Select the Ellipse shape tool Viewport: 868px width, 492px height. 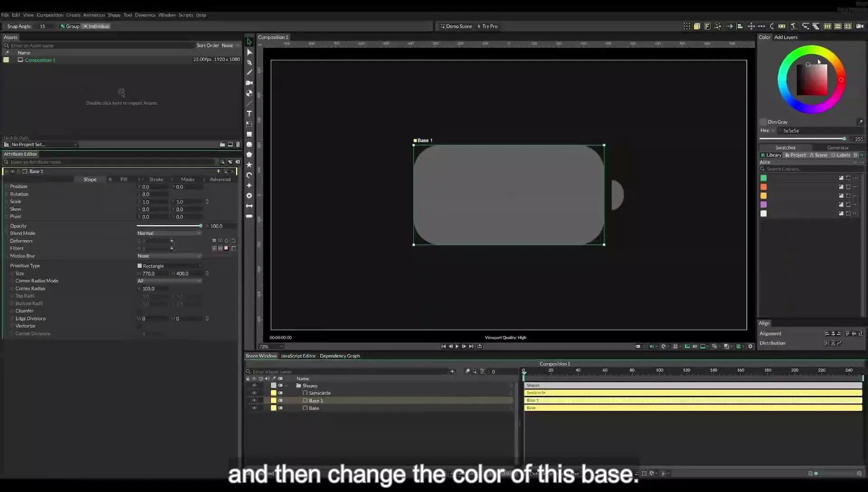(x=249, y=145)
